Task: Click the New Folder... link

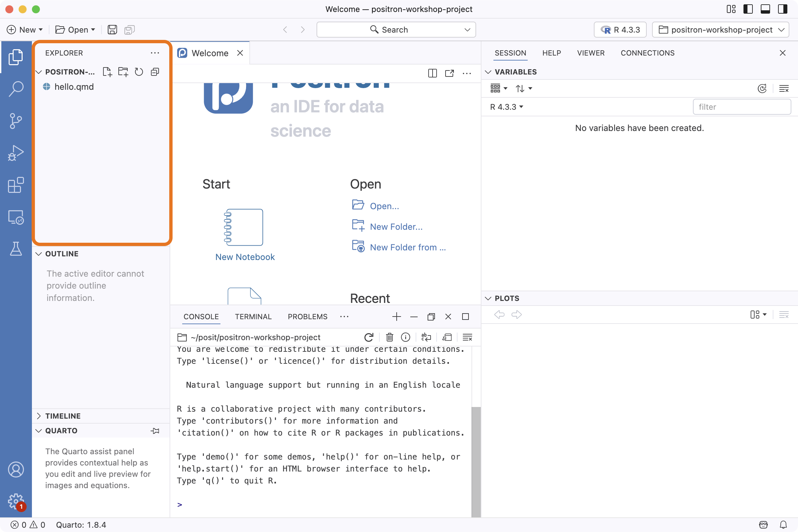Action: tap(396, 227)
